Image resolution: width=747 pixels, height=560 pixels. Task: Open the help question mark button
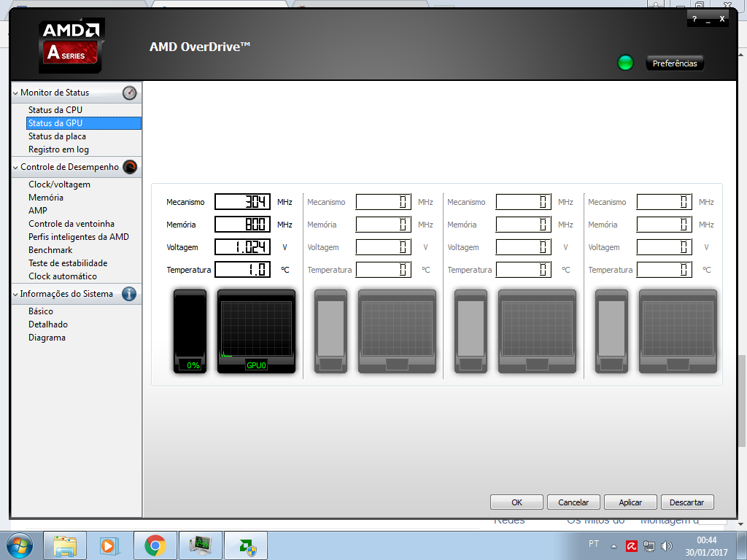point(694,19)
